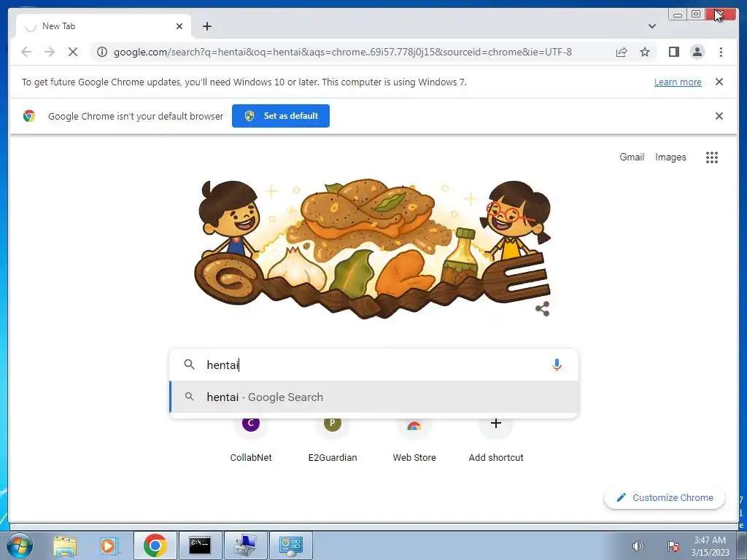747x560 pixels.
Task: Open the Learn more link
Action: coord(678,82)
